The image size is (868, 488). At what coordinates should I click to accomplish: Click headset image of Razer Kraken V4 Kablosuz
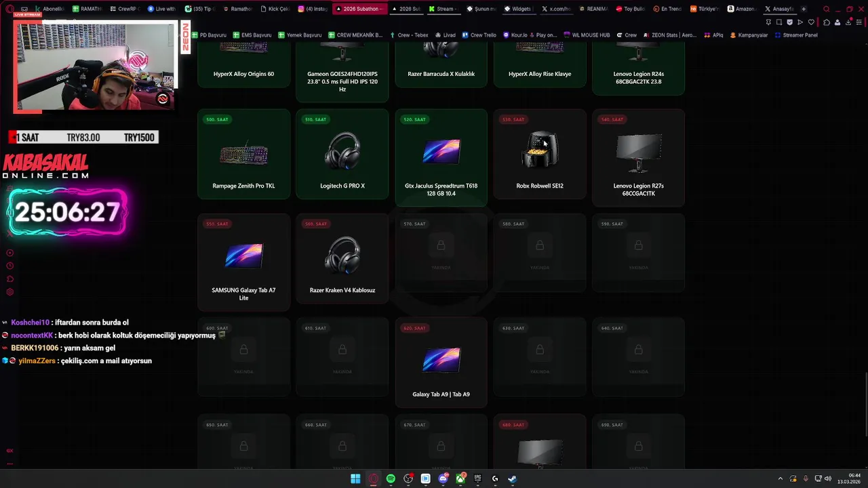coord(342,255)
